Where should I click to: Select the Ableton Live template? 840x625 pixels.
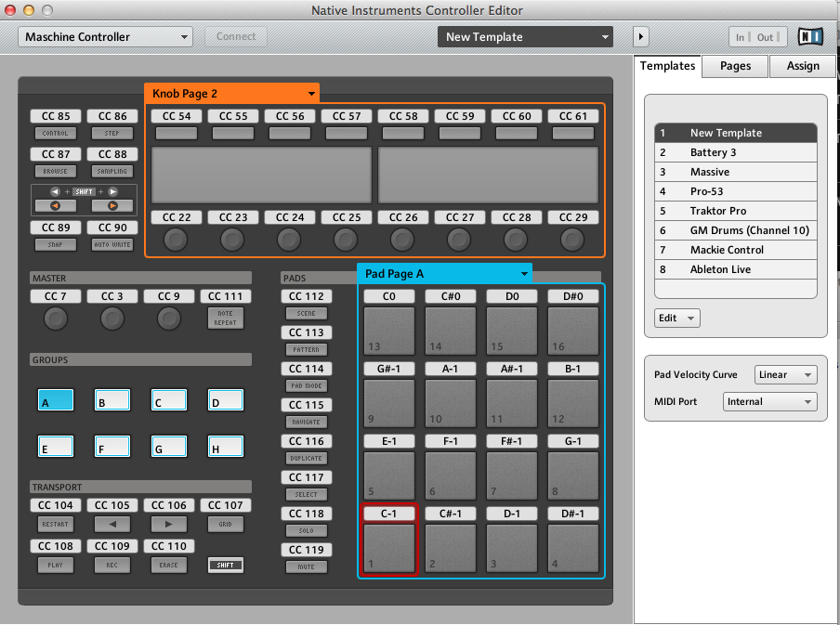coord(736,269)
